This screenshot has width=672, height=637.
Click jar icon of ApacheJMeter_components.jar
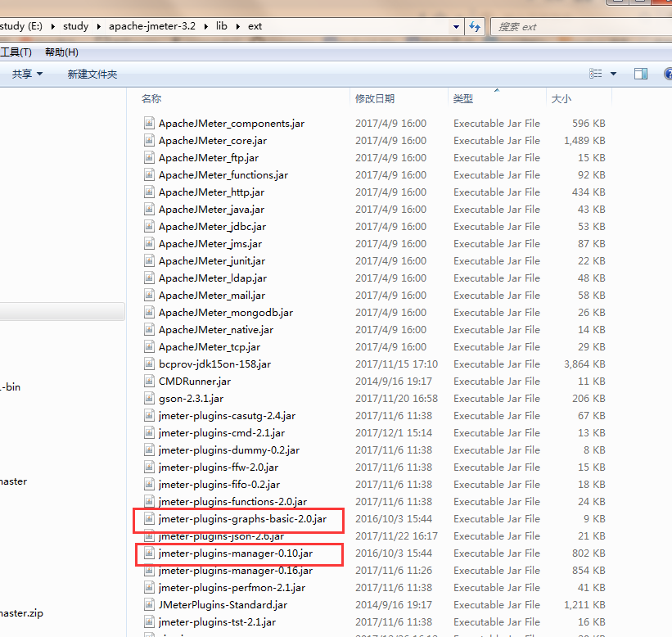(x=149, y=123)
